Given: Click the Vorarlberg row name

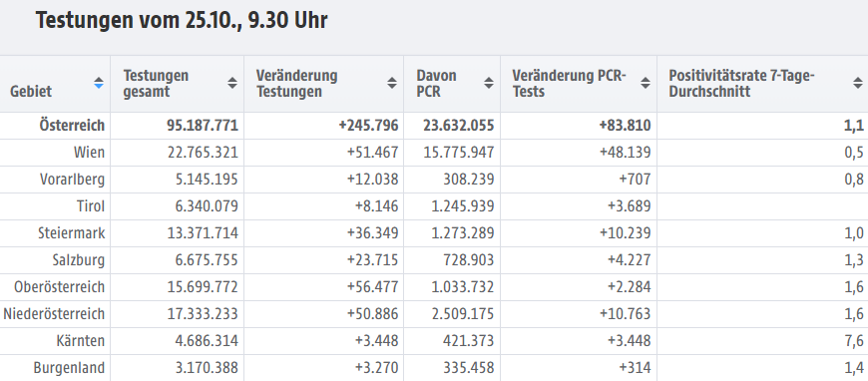Looking at the screenshot, I should (x=72, y=180).
